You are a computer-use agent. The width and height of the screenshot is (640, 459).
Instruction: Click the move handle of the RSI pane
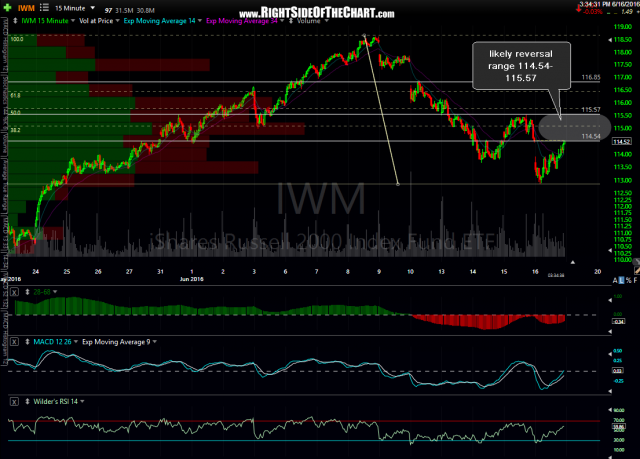click(27, 402)
